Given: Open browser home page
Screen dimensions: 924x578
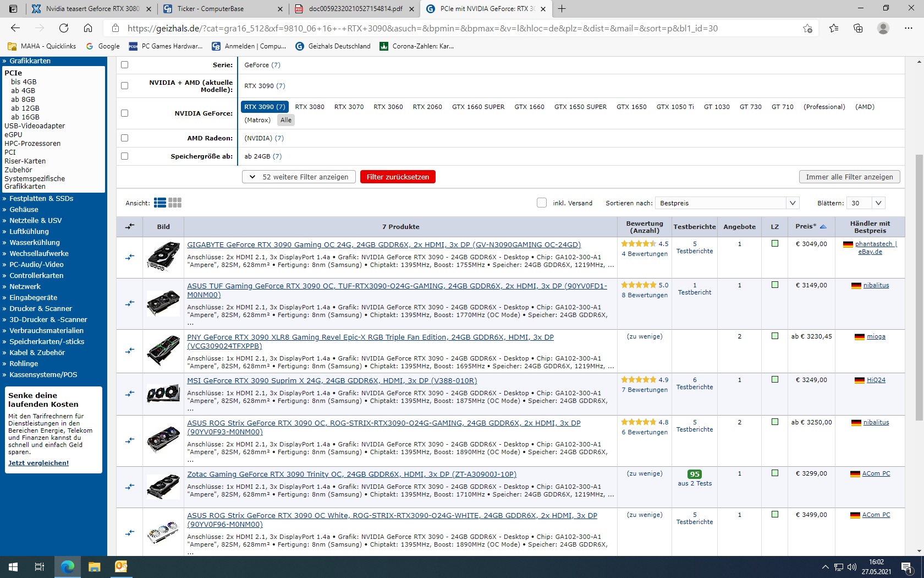Looking at the screenshot, I should point(88,28).
